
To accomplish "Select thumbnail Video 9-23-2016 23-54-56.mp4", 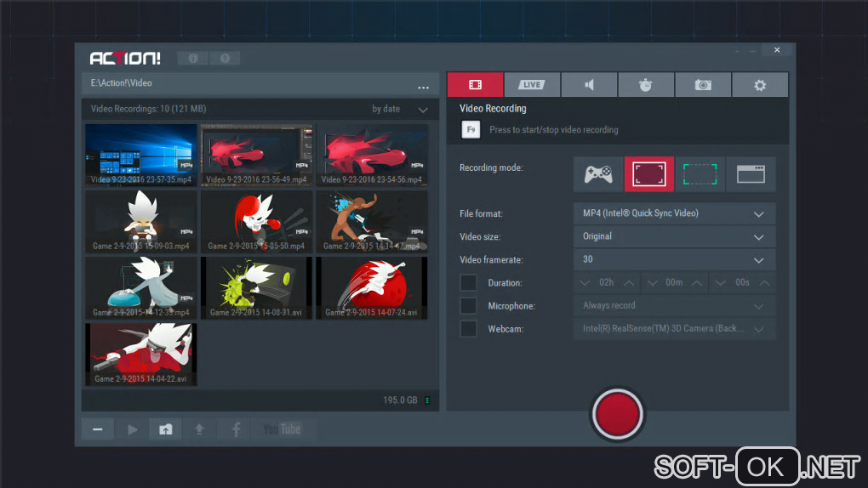I will (372, 155).
